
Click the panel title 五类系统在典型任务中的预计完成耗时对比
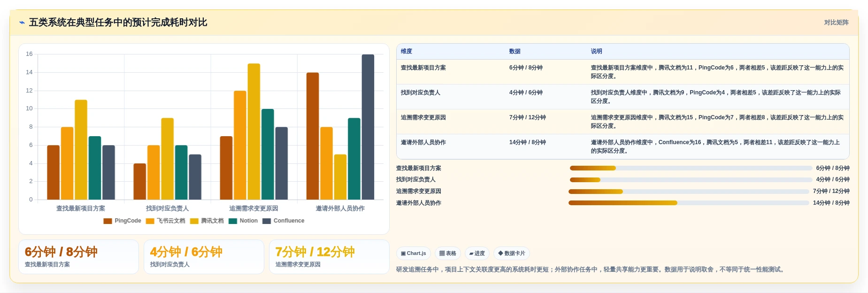coord(118,23)
